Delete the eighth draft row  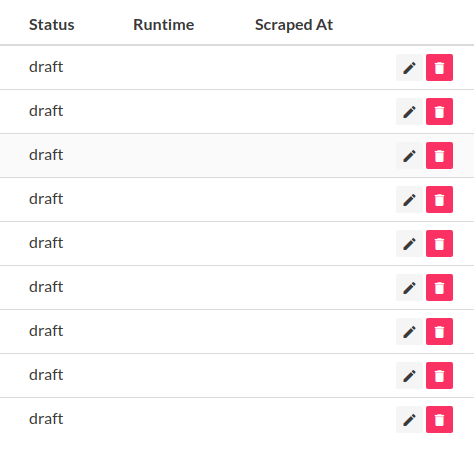coord(439,376)
